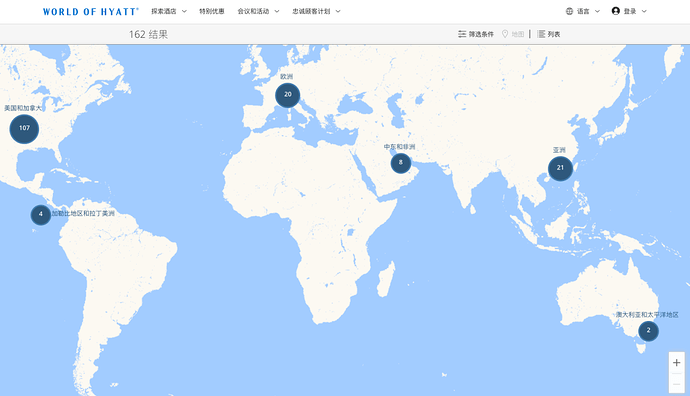
Task: Click the 澳大利亚和太平洋地区 region label
Action: [647, 315]
